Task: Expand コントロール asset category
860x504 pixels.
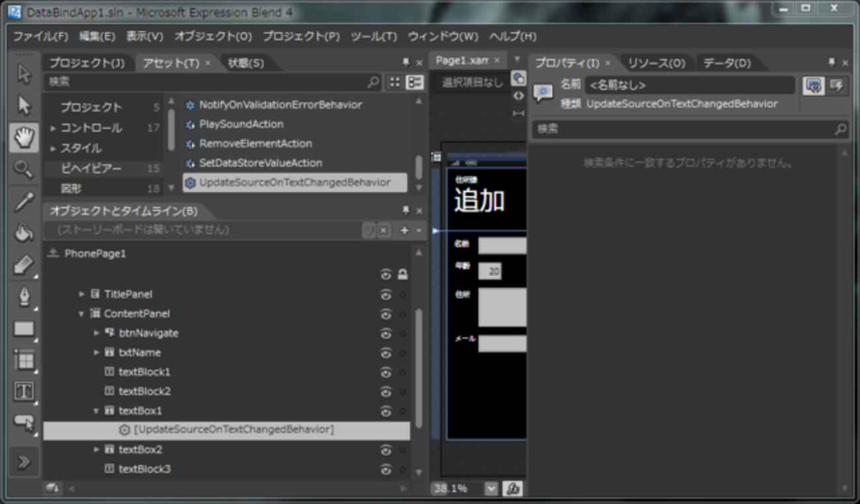Action: (x=53, y=128)
